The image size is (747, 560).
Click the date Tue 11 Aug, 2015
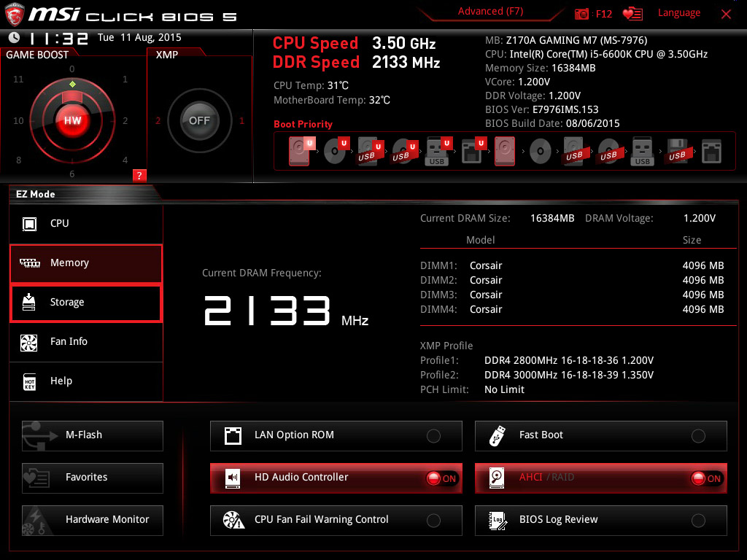click(x=139, y=37)
